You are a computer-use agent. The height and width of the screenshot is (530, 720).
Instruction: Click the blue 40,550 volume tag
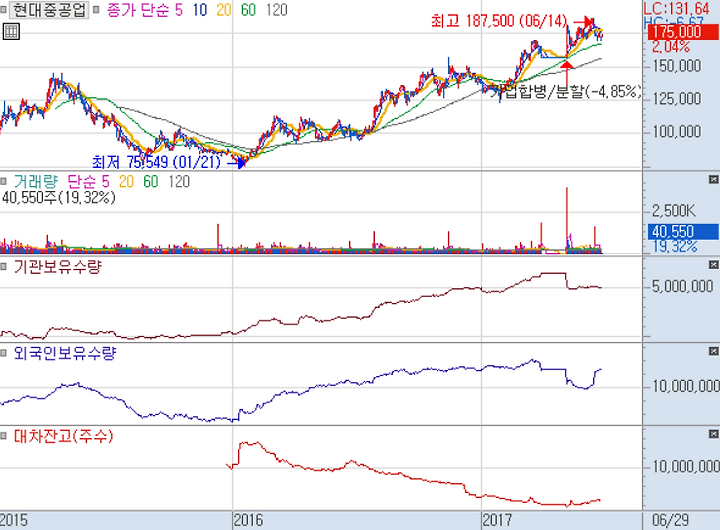coord(683,231)
